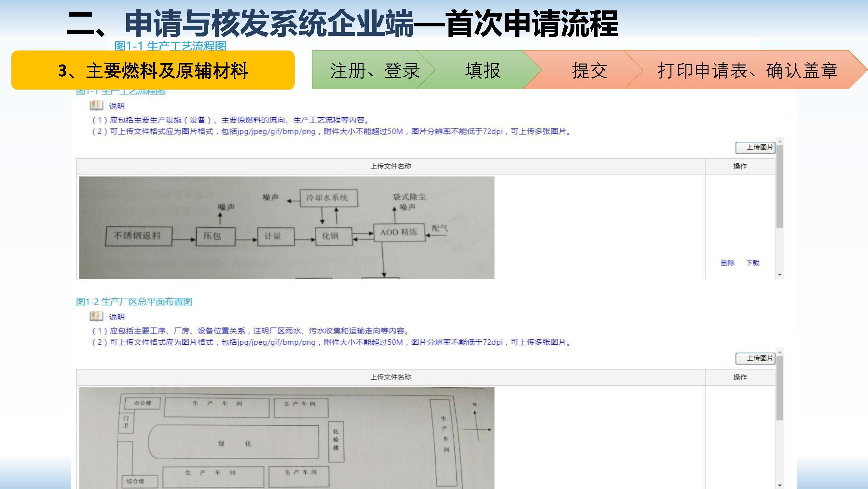The height and width of the screenshot is (489, 868).
Task: Click yellow 主要燃料及原辅材料 label
Action: click(x=153, y=70)
